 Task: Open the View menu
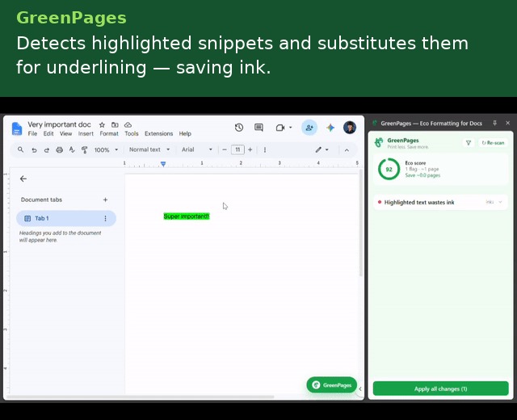[x=65, y=134]
